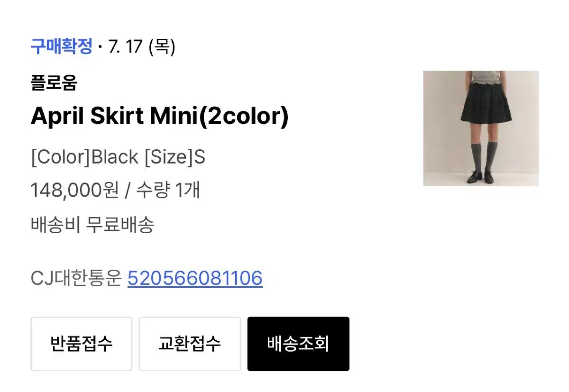The height and width of the screenshot is (392, 569).
Task: Click the 7. 17 order date
Action: click(x=126, y=46)
